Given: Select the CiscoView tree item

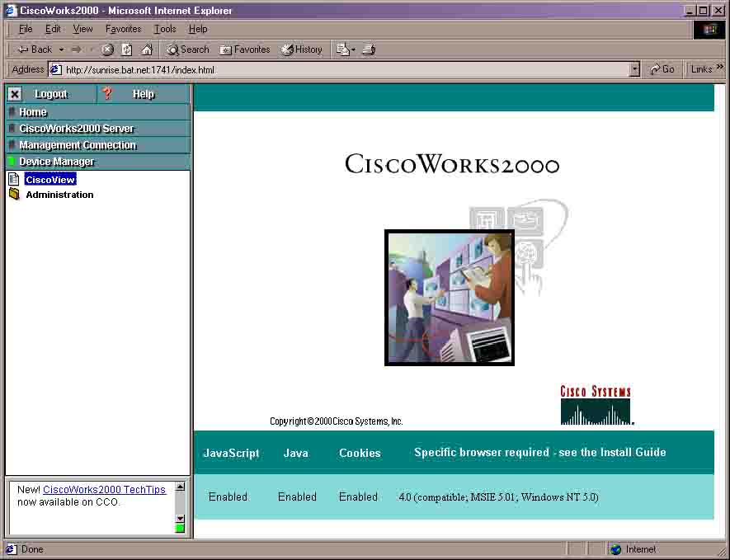Looking at the screenshot, I should coord(50,180).
